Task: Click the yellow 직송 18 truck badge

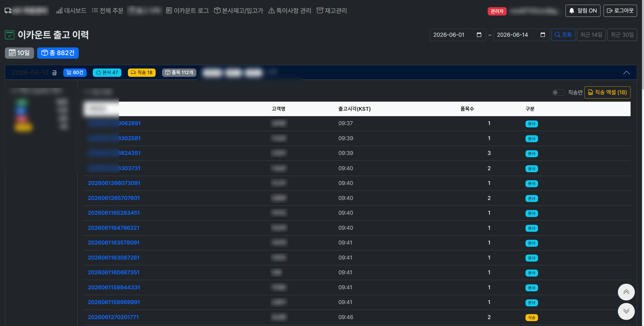Action: [x=142, y=72]
